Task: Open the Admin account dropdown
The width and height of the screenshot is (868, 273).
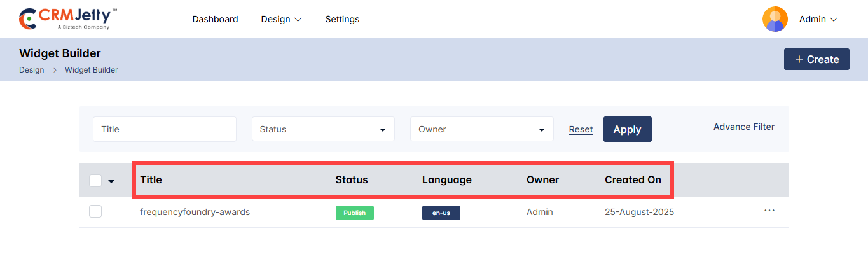Action: pos(818,19)
